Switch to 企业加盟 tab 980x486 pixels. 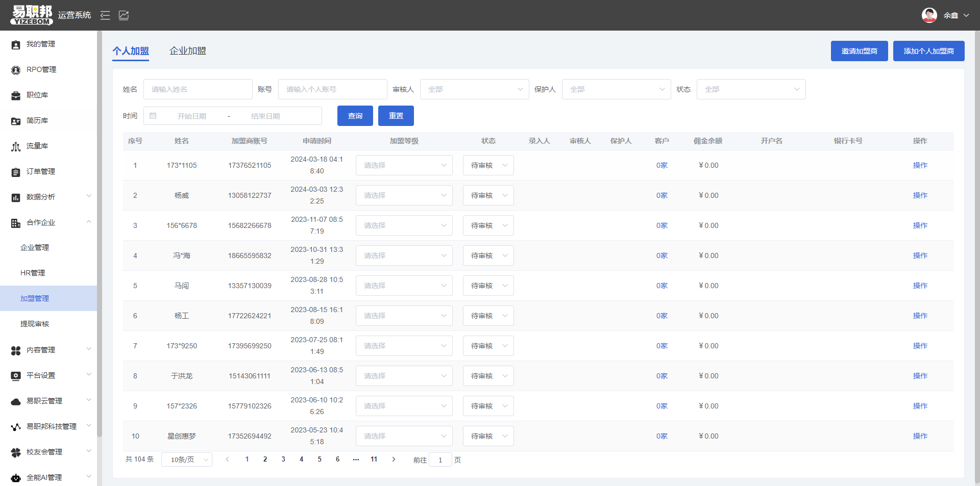coord(188,51)
